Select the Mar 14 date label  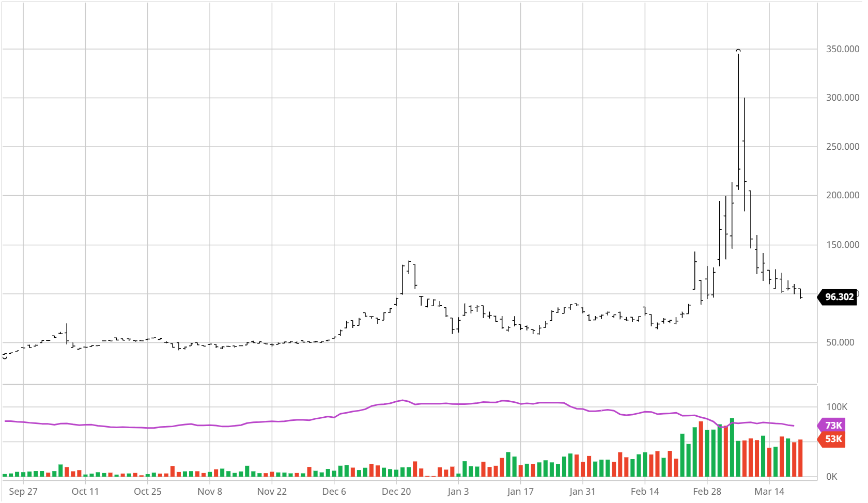click(x=769, y=492)
